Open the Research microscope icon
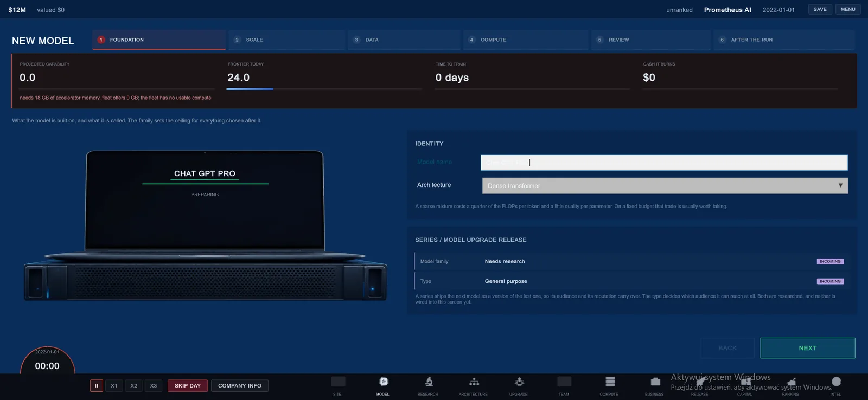The image size is (868, 400). (x=429, y=382)
